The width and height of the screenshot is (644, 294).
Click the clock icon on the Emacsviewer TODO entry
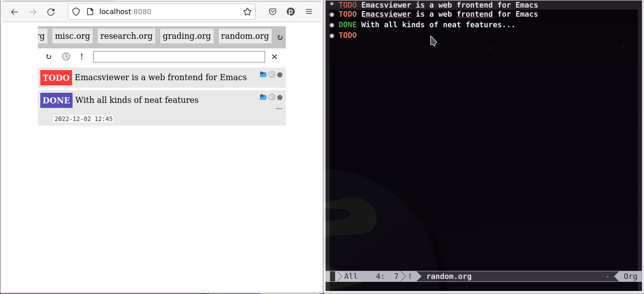coord(272,75)
